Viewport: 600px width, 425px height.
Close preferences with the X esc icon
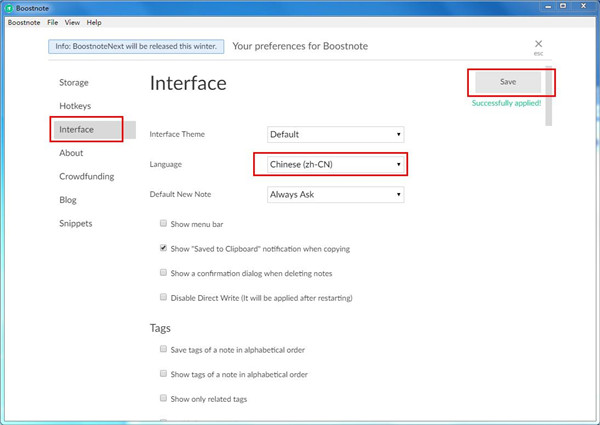tap(538, 44)
